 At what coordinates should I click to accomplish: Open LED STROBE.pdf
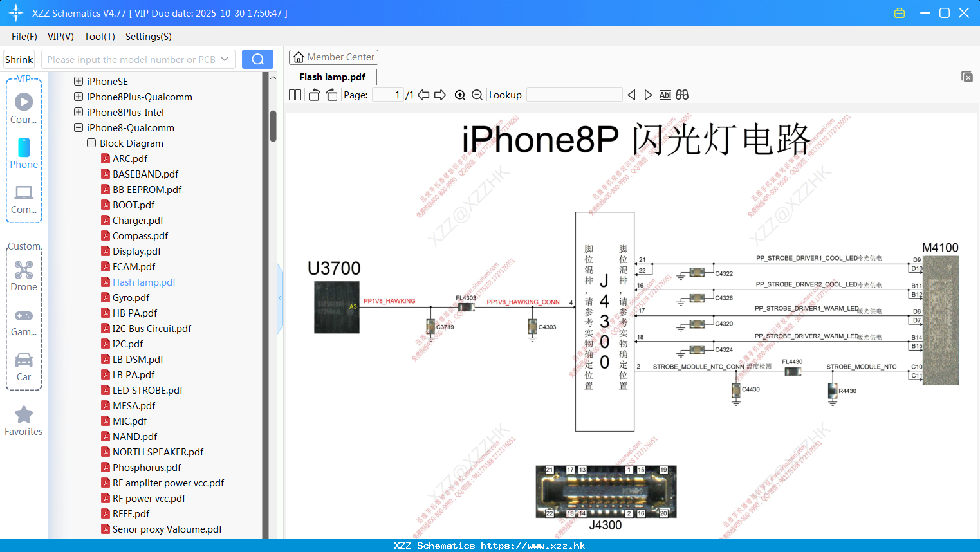(147, 390)
